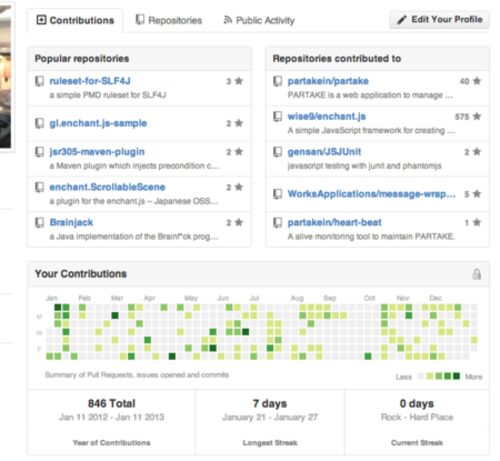This screenshot has height=461, width=500.
Task: Switch to the Repositories tab
Action: 169,20
